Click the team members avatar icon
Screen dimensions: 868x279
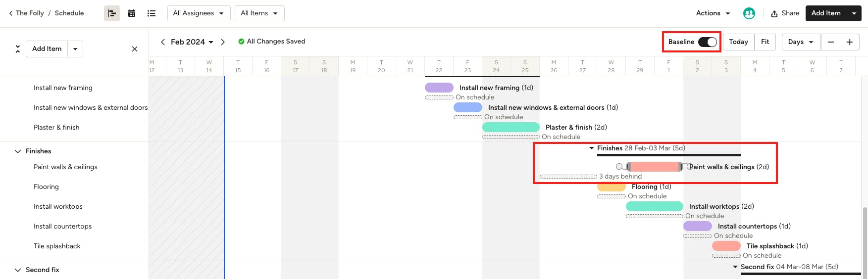click(x=749, y=13)
